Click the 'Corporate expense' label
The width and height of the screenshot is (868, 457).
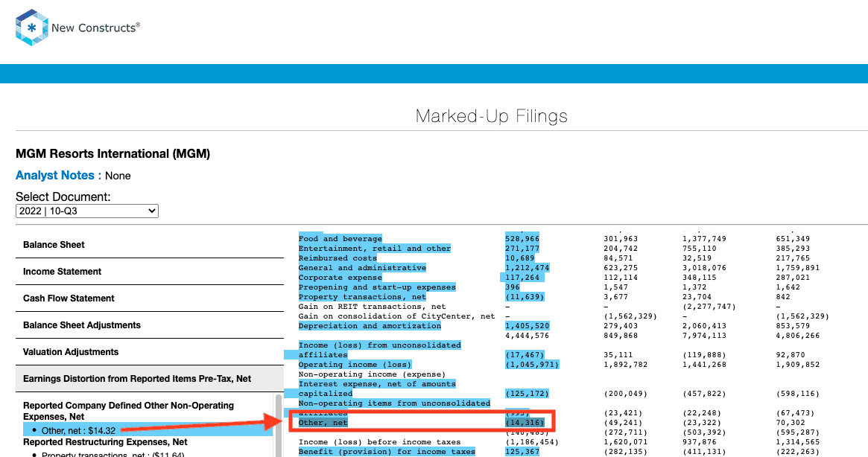click(x=340, y=278)
